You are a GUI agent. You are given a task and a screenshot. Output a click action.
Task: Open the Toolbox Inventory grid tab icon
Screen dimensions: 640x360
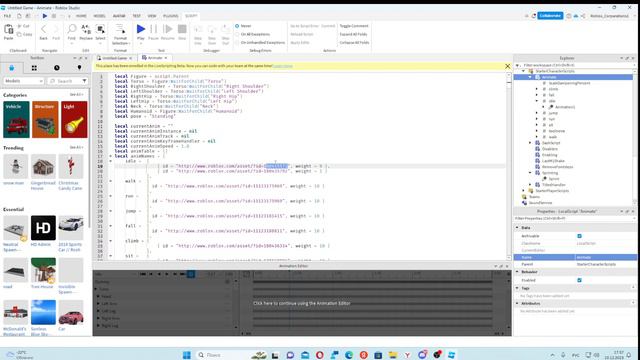click(34, 68)
